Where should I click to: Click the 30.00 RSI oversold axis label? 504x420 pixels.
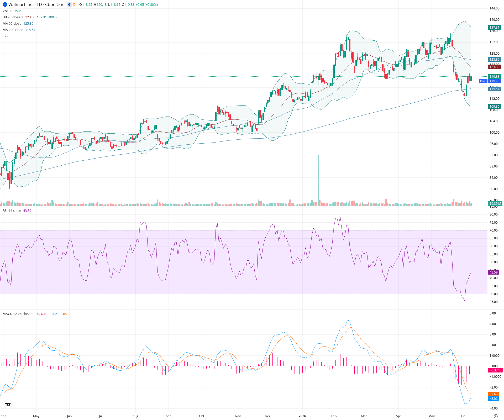pyautogui.click(x=493, y=294)
